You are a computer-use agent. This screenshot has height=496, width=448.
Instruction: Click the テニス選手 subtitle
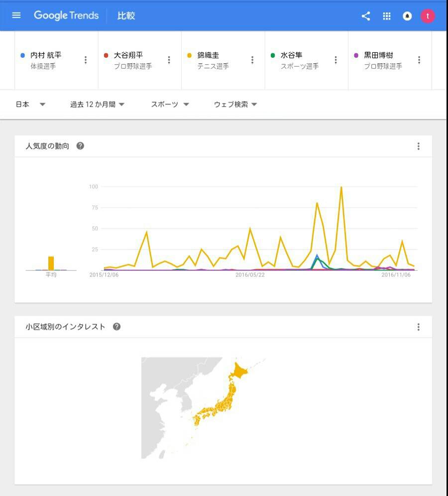coord(213,66)
